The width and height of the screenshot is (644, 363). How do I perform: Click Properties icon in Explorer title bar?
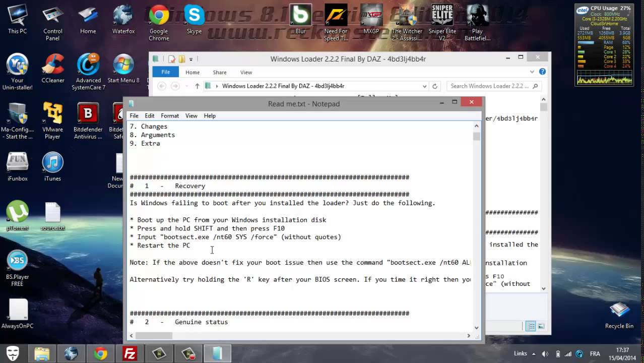coord(172,59)
